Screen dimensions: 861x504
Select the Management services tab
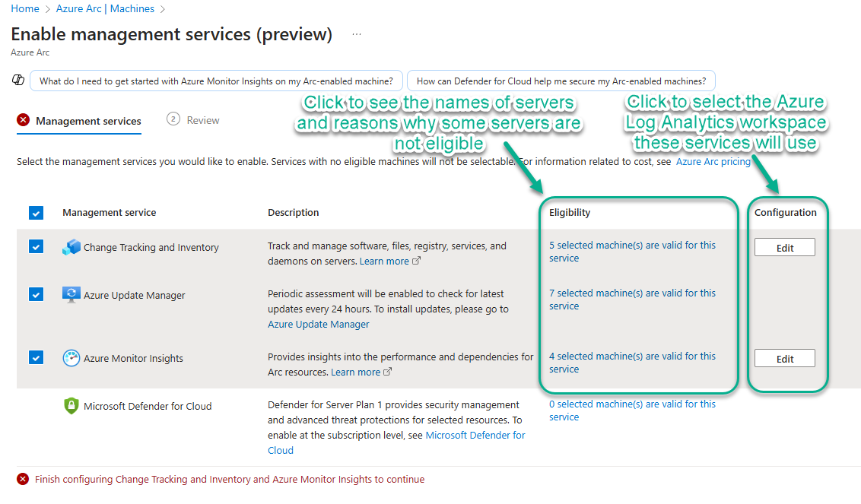(88, 121)
